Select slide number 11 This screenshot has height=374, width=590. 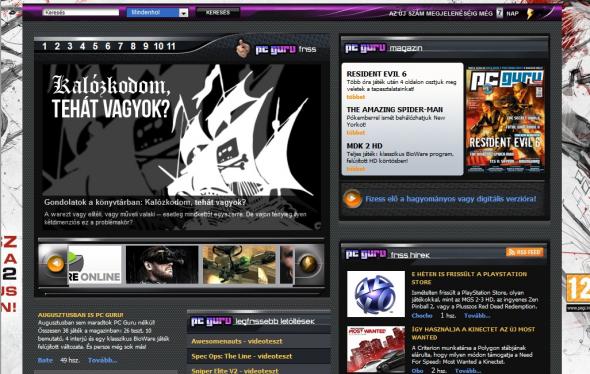[x=171, y=46]
